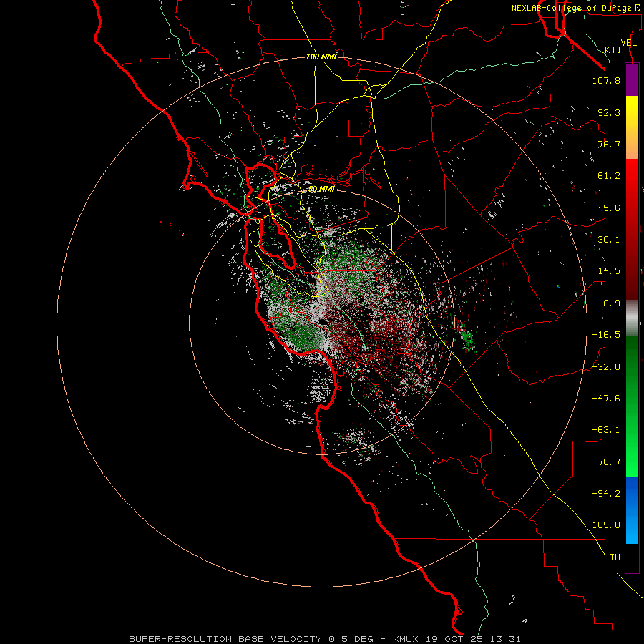Screen dimensions: 644x644
Task: Select the 45.6 legend value
Action: [609, 208]
